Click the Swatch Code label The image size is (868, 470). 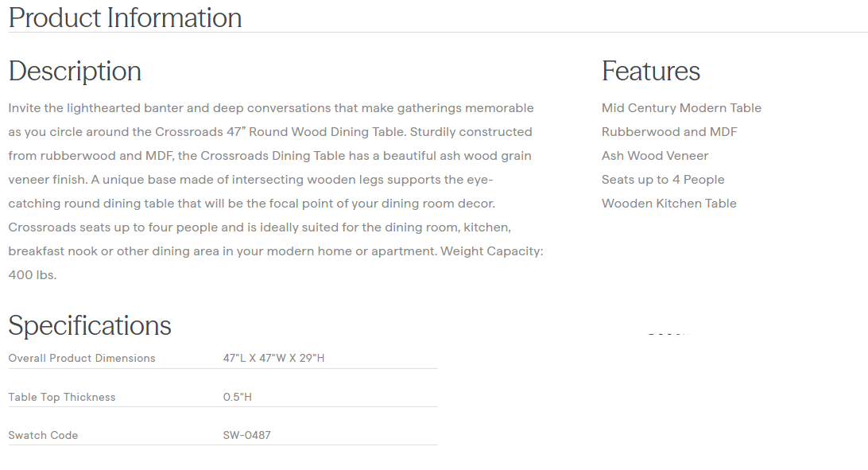point(43,436)
